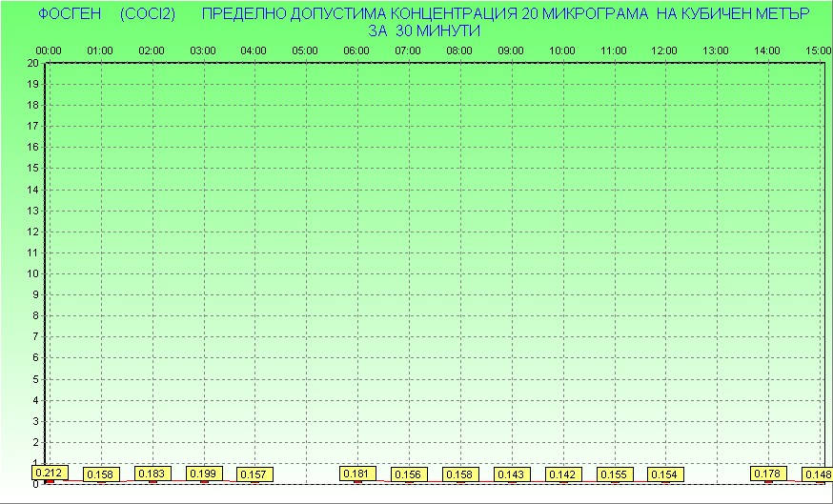Select the 0.183 data label
Screen dimensions: 833x504
click(152, 474)
